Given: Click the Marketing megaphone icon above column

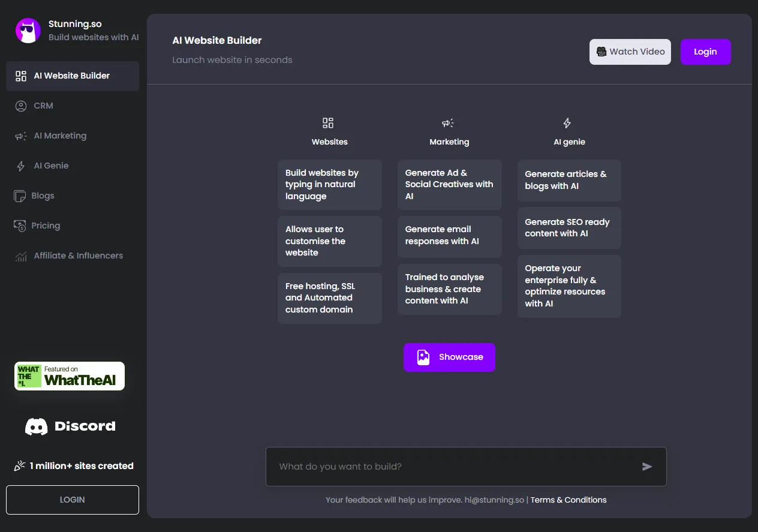Looking at the screenshot, I should click(448, 123).
